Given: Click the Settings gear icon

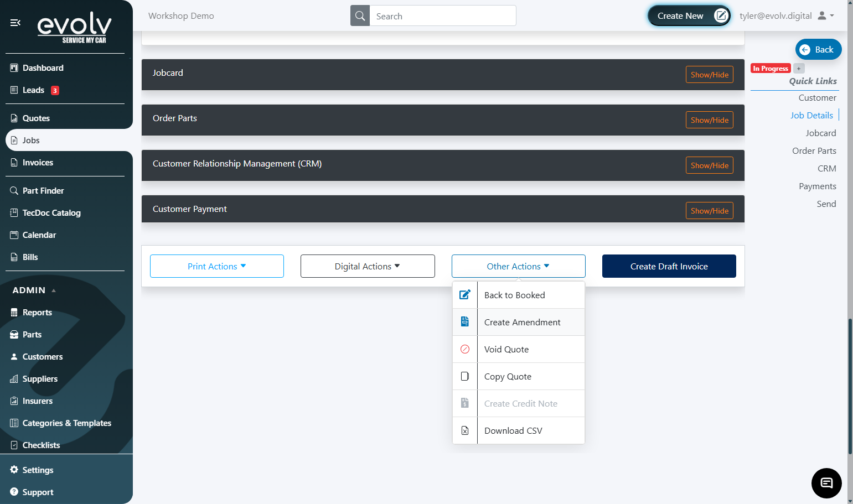Looking at the screenshot, I should coord(14,470).
